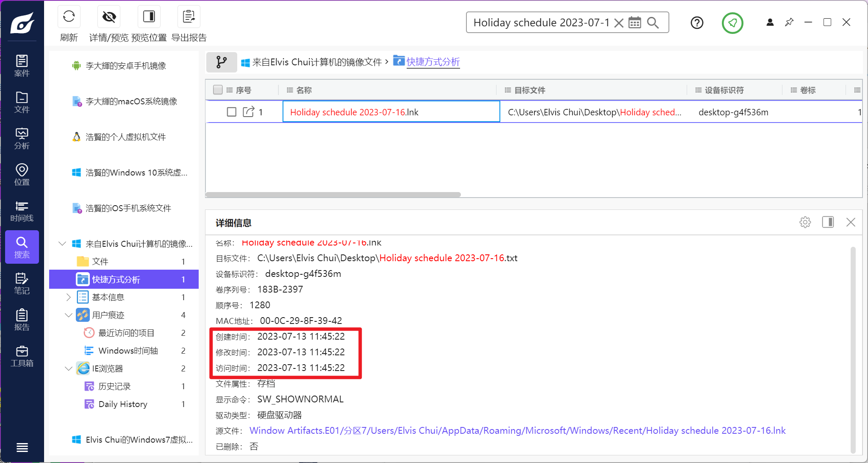The height and width of the screenshot is (463, 868).
Task: Open the 分析 sidebar tab
Action: (x=22, y=139)
